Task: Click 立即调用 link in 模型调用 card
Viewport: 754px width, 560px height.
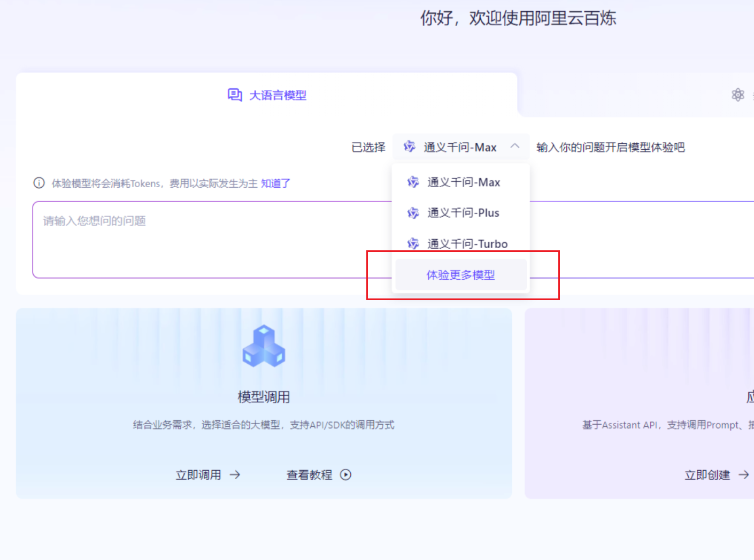Action: [x=198, y=475]
